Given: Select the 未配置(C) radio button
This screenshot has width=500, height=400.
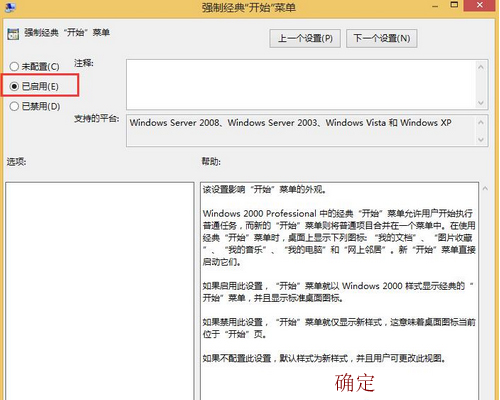Looking at the screenshot, I should 14,66.
